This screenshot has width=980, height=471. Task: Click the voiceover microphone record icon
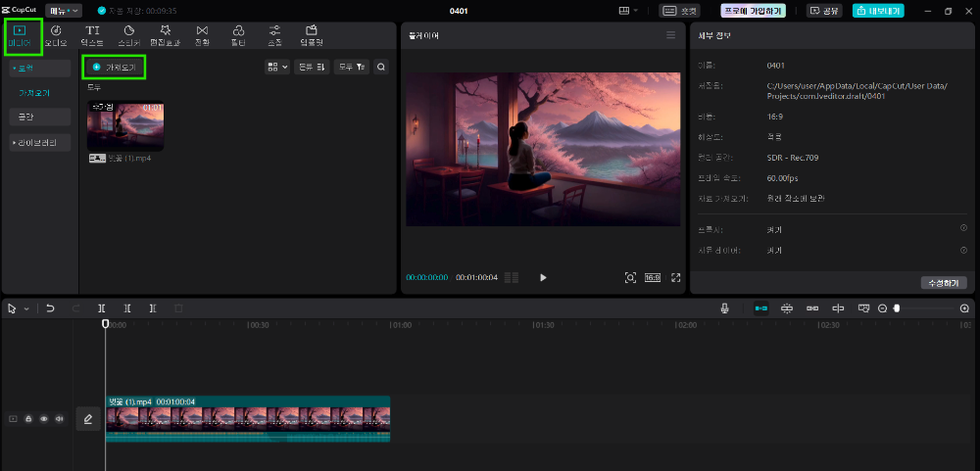point(724,308)
